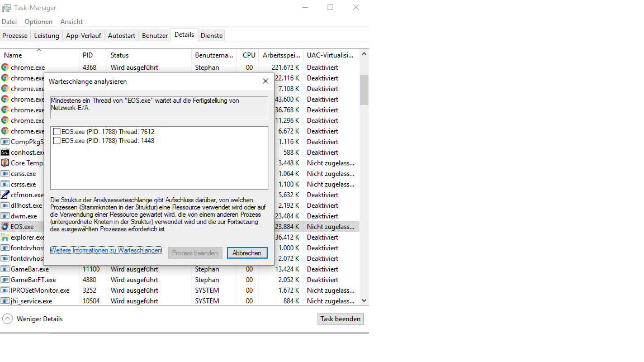
Task: Click PID value 11100
Action: pyautogui.click(x=91, y=269)
